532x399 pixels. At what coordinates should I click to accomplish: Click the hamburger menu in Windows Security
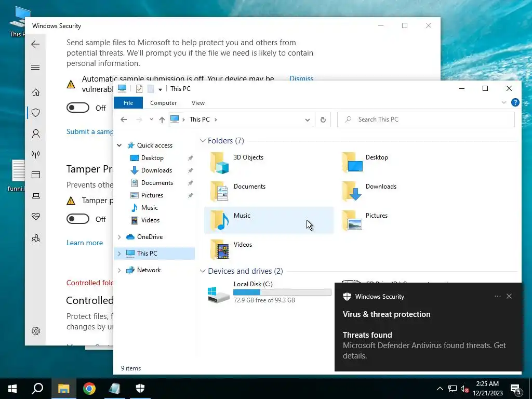click(x=35, y=67)
